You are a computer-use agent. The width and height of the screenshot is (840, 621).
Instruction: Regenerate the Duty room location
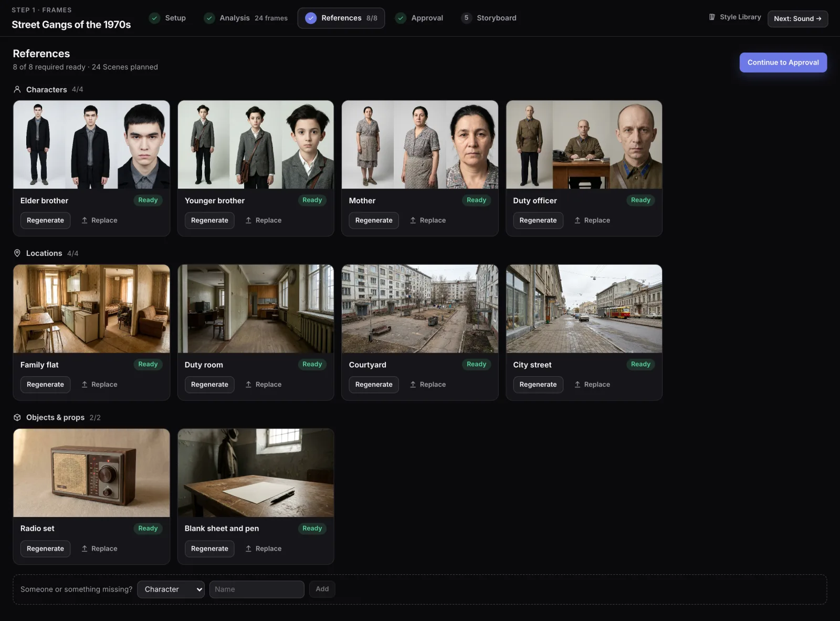209,385
